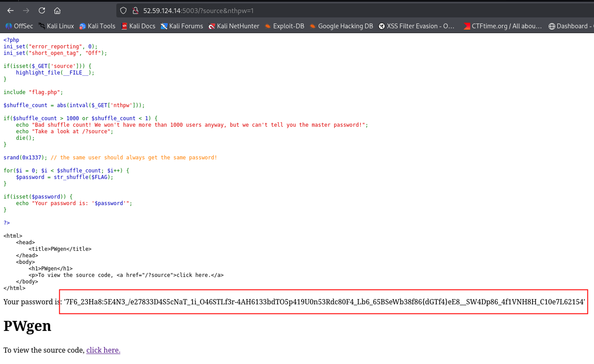This screenshot has height=364, width=594.
Task: Click the highlight_file(__FILE__) line
Action: tap(55, 73)
